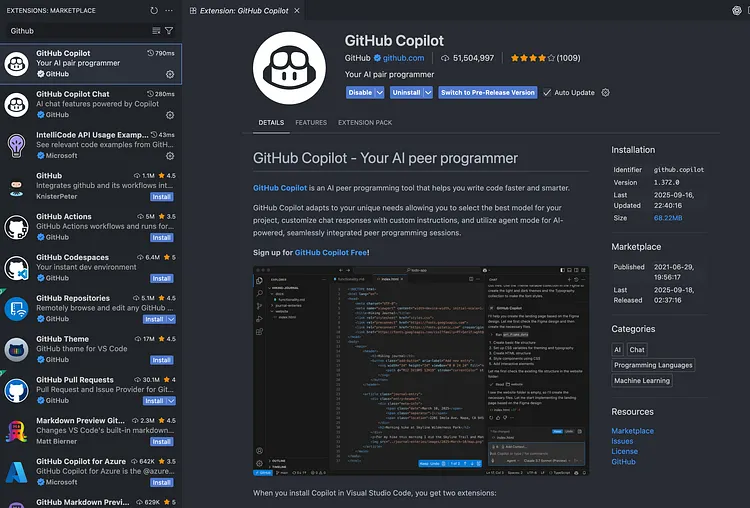Install the GitHub Codespaces extension
Image resolution: width=750 pixels, height=508 pixels.
point(162,278)
